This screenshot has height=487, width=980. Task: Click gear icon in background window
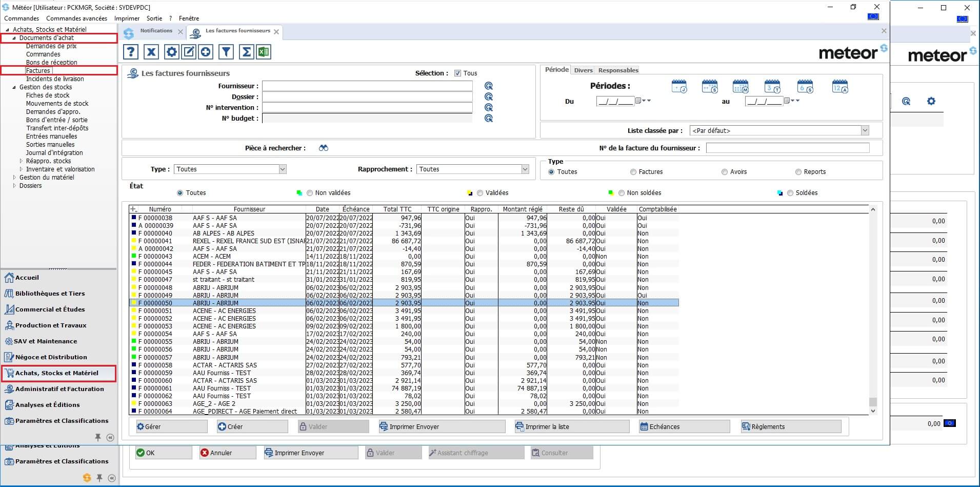[x=931, y=101]
